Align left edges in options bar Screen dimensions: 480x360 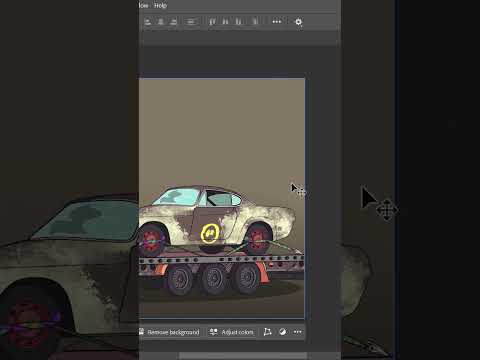[148, 22]
